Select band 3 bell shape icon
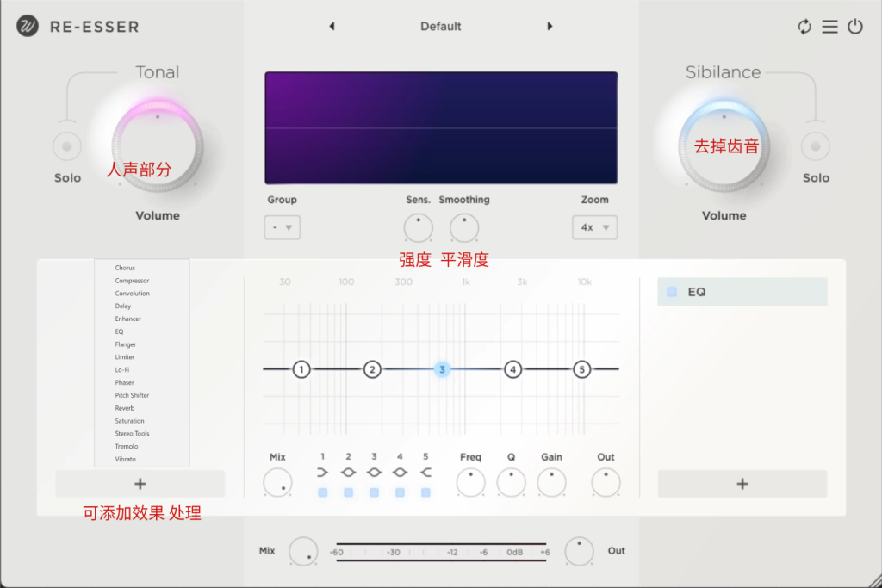This screenshot has width=882, height=588. pos(374,472)
